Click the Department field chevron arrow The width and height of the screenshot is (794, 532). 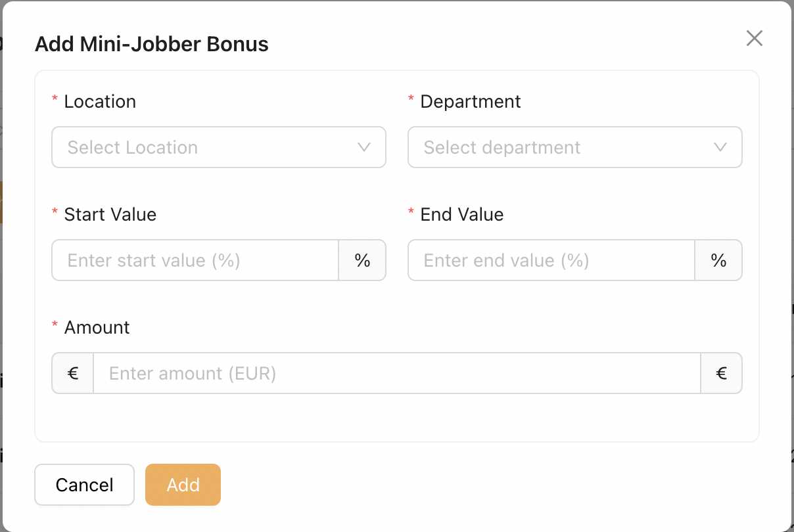[720, 147]
